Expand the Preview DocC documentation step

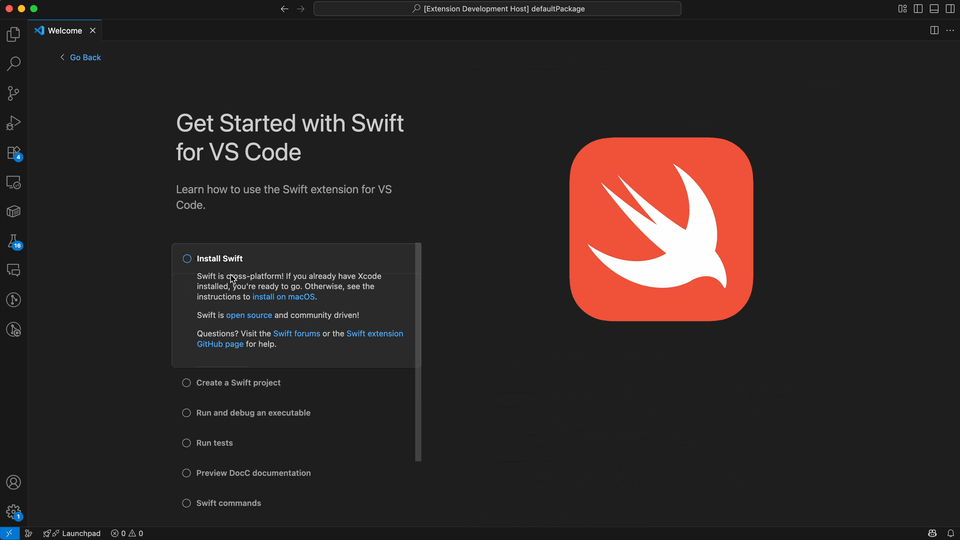[x=253, y=473]
